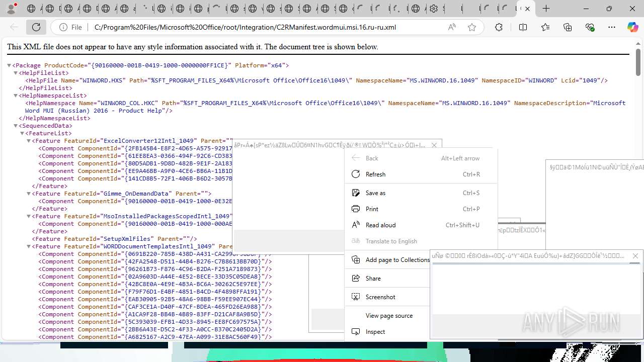This screenshot has width=644, height=362.
Task: Click the closing </HelpNamespaceList> tag line
Action: 54,118
